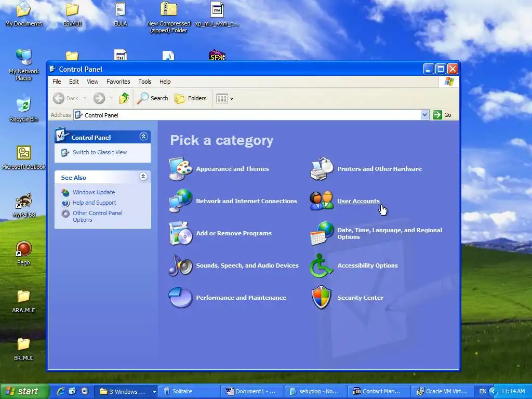Switch to Contact Manager taskbar button
The height and width of the screenshot is (399, 532).
click(x=379, y=392)
